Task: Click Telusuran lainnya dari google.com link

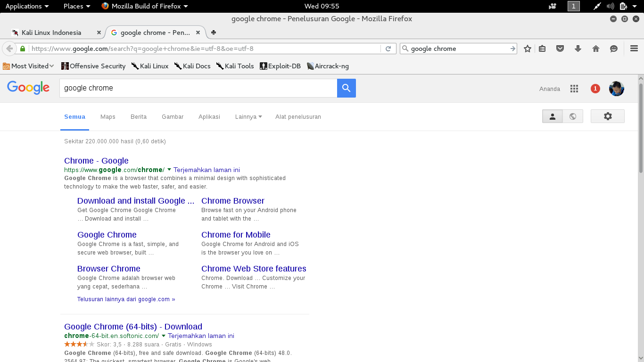Action: point(126,299)
